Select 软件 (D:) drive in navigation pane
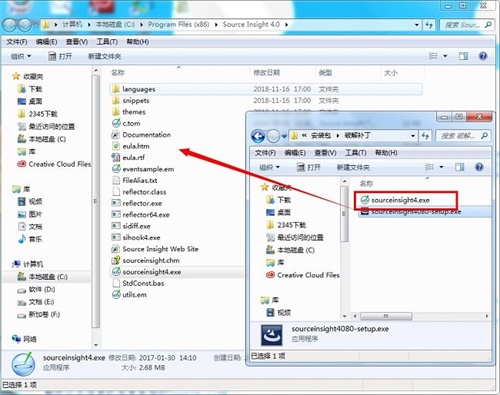 [36, 289]
